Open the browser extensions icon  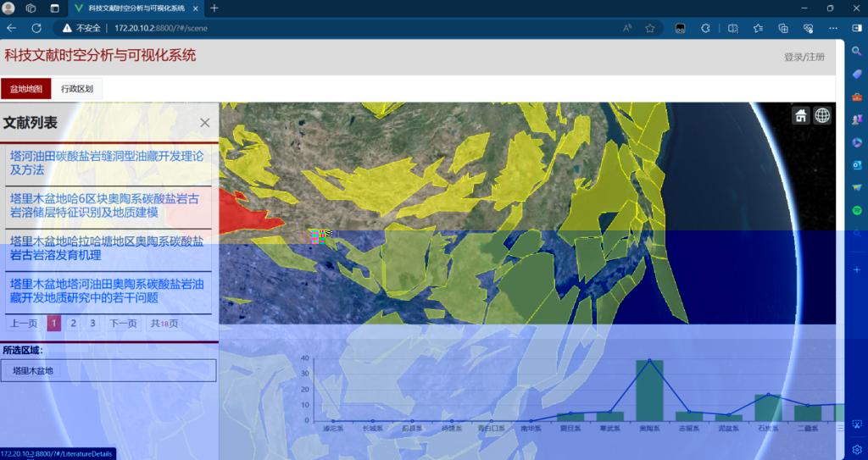705,28
